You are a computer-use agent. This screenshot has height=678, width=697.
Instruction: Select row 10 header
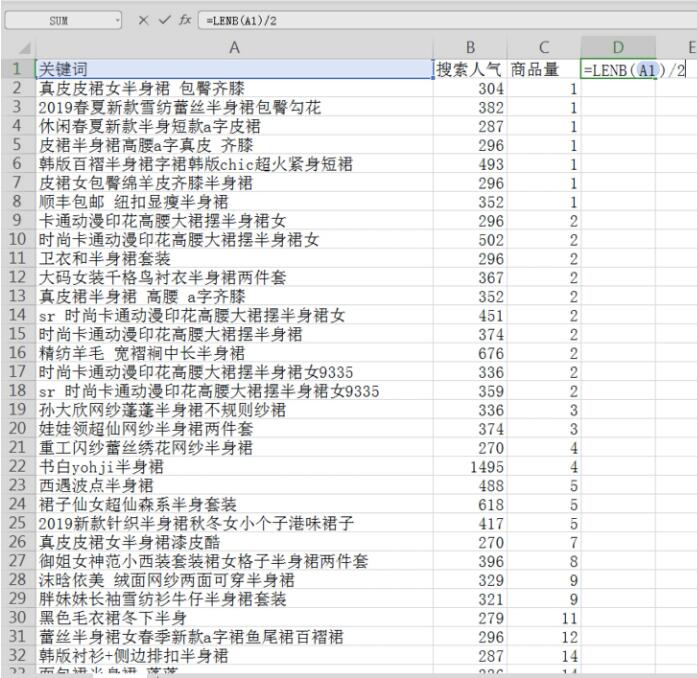18,240
